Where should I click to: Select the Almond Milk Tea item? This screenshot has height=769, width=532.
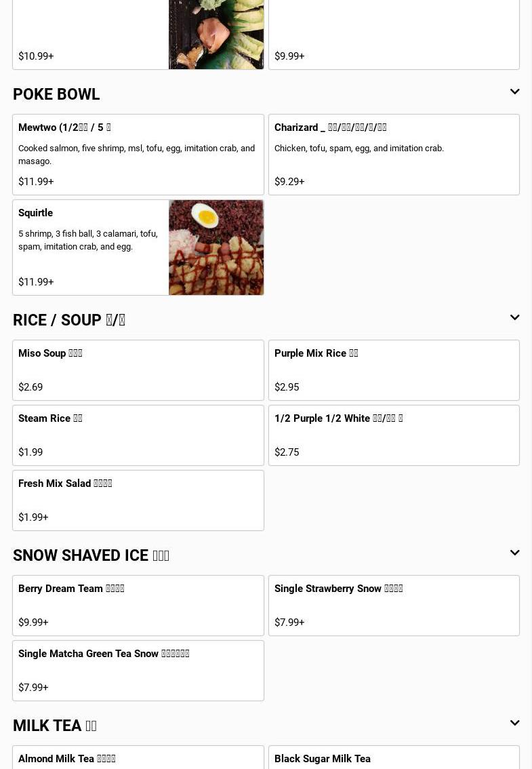[138, 759]
